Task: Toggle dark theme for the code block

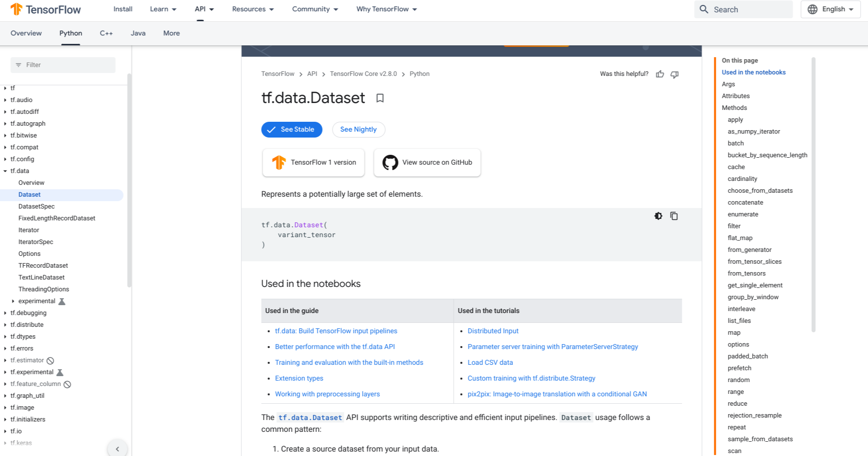Action: 658,216
